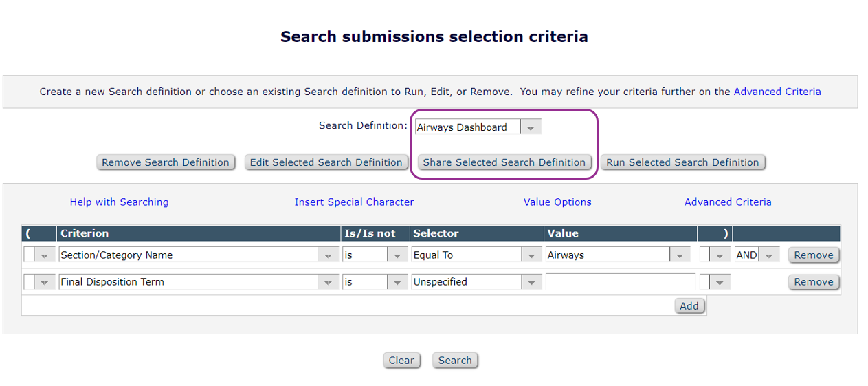Open the Advanced Criteria link in the top notice

pyautogui.click(x=777, y=92)
